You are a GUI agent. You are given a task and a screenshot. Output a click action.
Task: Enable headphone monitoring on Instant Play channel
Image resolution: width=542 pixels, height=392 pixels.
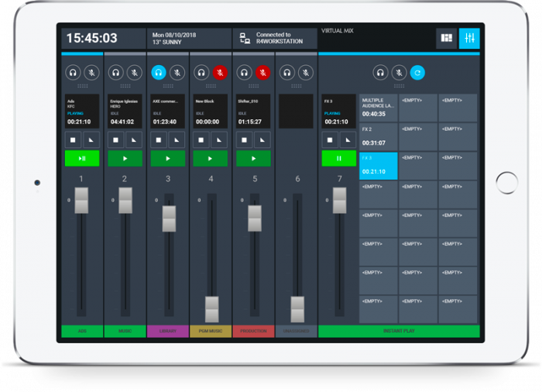tap(380, 73)
